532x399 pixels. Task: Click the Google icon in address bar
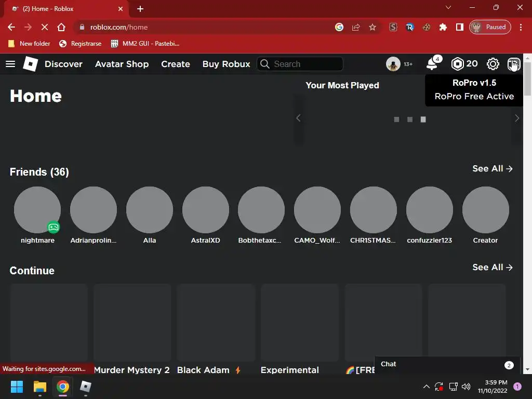pyautogui.click(x=339, y=27)
